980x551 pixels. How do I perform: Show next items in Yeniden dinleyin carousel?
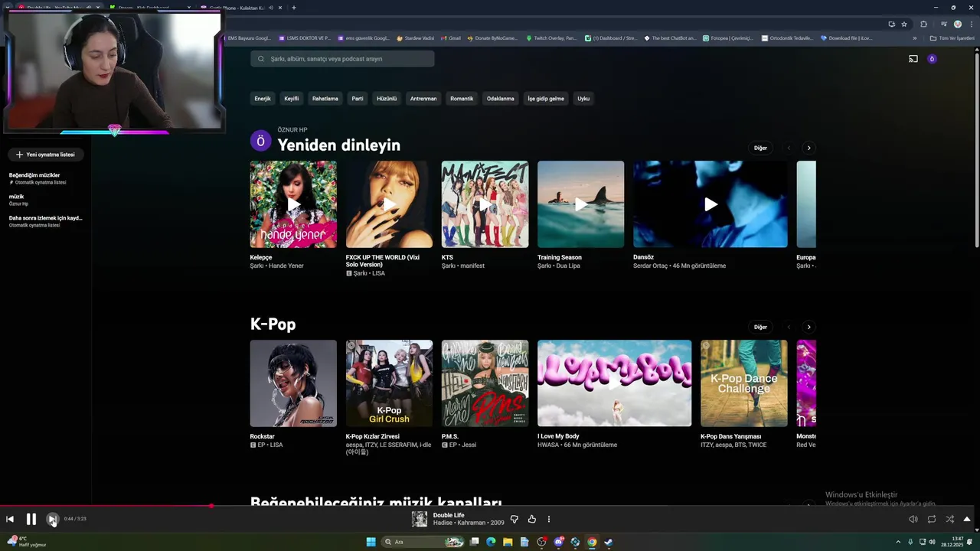coord(808,148)
